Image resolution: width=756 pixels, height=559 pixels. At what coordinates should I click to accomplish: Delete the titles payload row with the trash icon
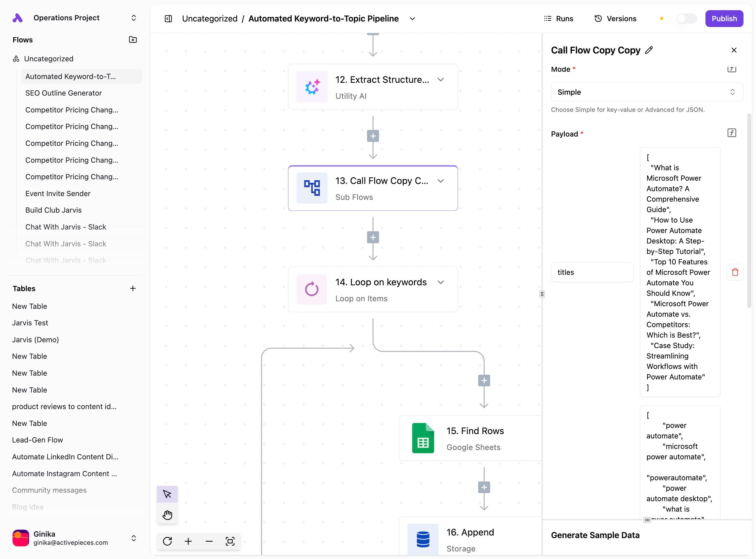[735, 272]
